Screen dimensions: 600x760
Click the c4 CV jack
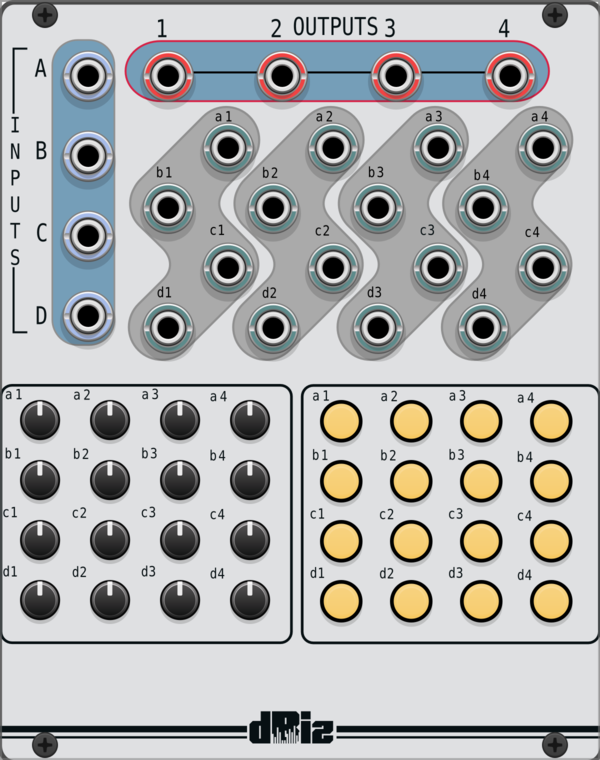click(543, 267)
